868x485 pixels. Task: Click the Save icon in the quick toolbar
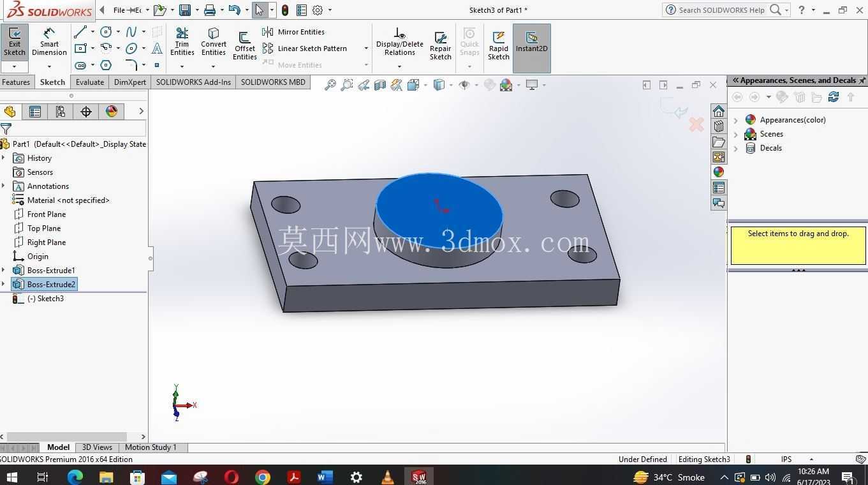pos(185,10)
